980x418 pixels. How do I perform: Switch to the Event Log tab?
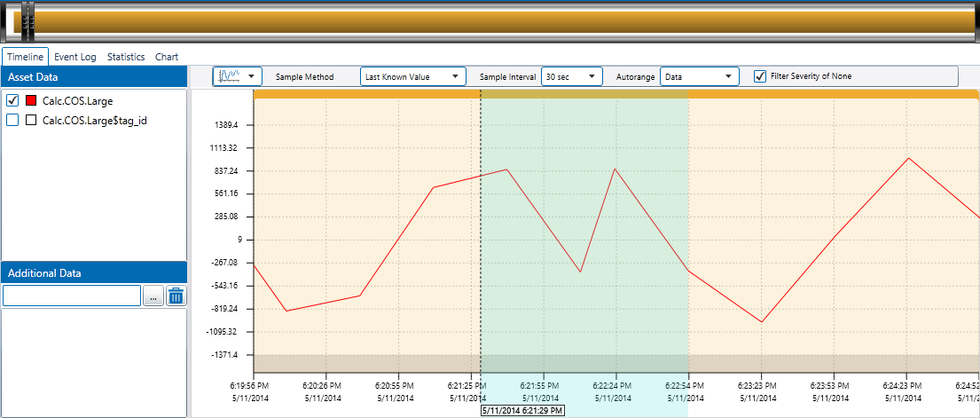click(x=75, y=57)
